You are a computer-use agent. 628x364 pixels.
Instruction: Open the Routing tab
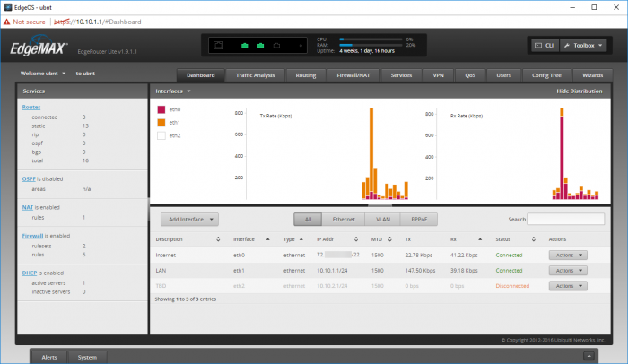(x=306, y=75)
